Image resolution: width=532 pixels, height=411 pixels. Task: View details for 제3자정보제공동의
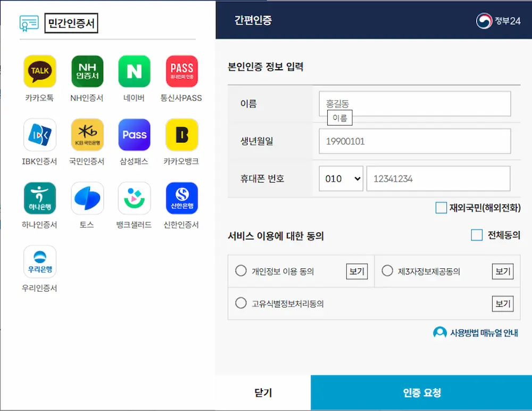[503, 272]
